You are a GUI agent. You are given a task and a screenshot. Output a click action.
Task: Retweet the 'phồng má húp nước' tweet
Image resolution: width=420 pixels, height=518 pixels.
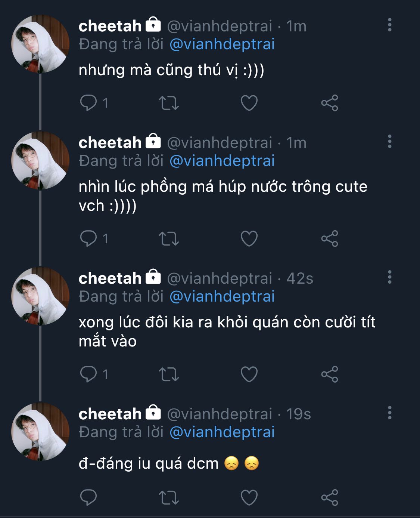click(x=169, y=238)
